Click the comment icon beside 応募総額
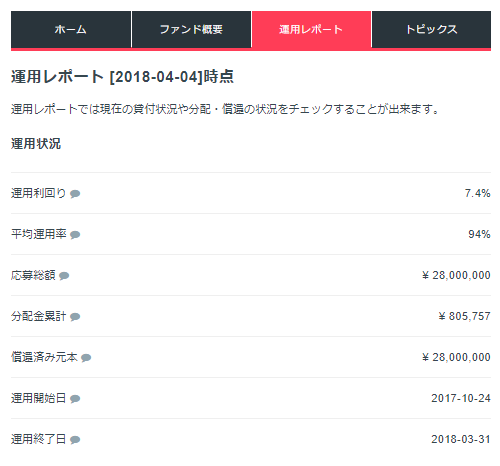The width and height of the screenshot is (500, 466). (64, 276)
